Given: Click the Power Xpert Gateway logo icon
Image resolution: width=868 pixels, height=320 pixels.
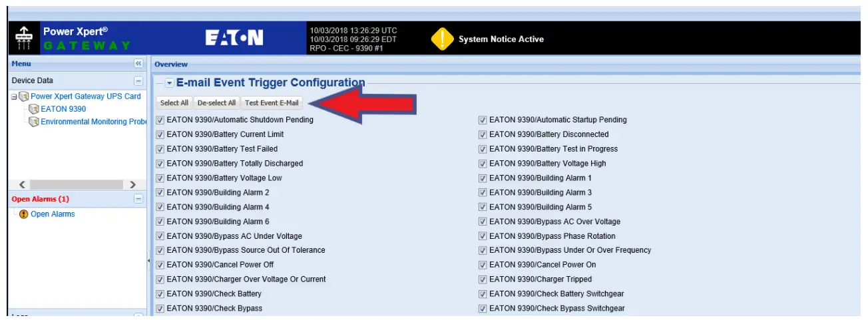Looking at the screenshot, I should 24,39.
